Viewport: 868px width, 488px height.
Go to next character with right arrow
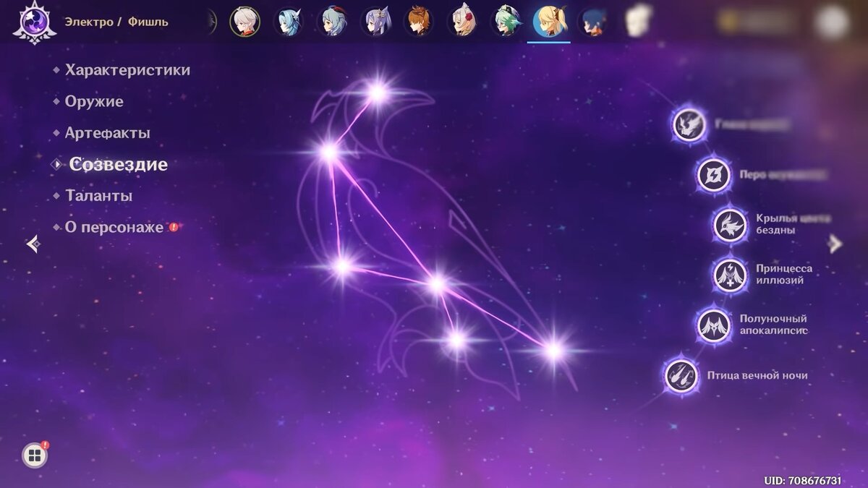pos(835,244)
